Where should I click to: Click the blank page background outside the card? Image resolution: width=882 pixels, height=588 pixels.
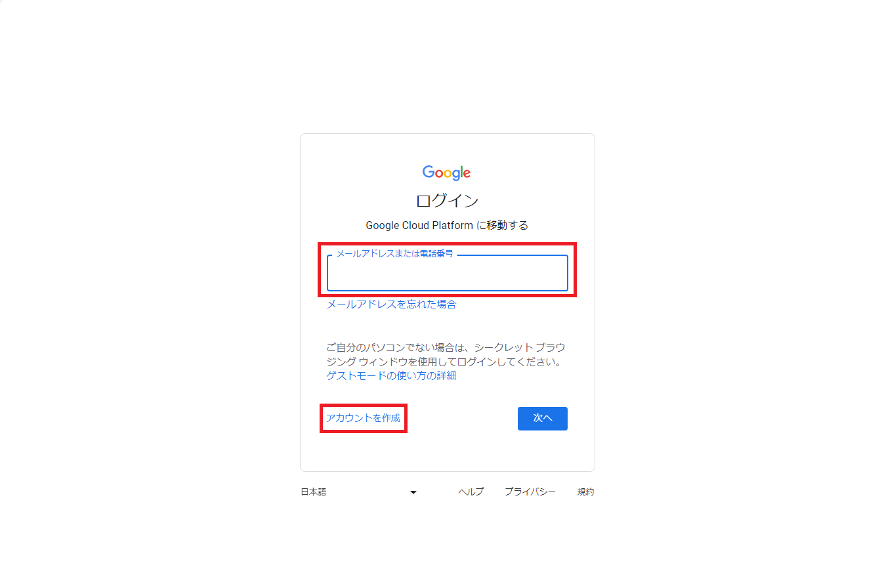[131, 295]
